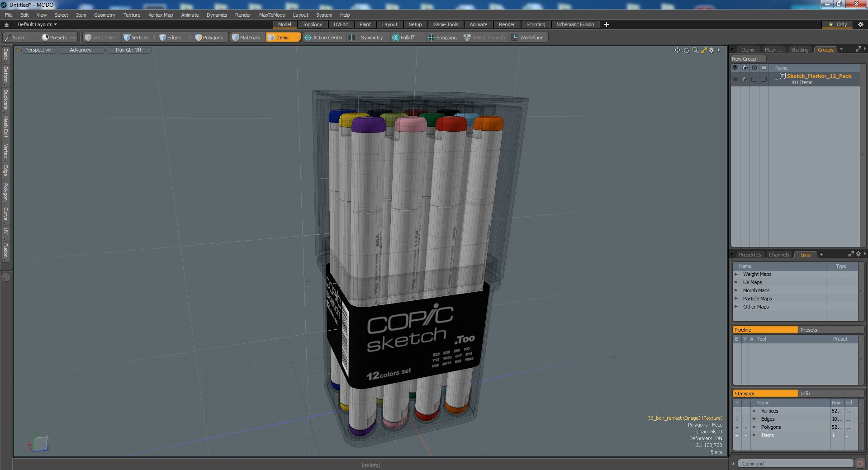Activate Items selection mode
The width and height of the screenshot is (868, 470).
(x=283, y=38)
